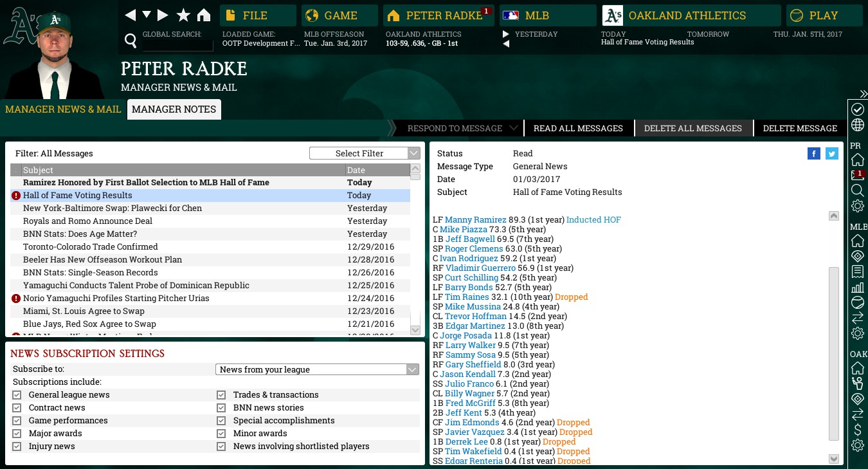Open the MLB transactions arrows icon
868x469 pixels.
(858, 318)
